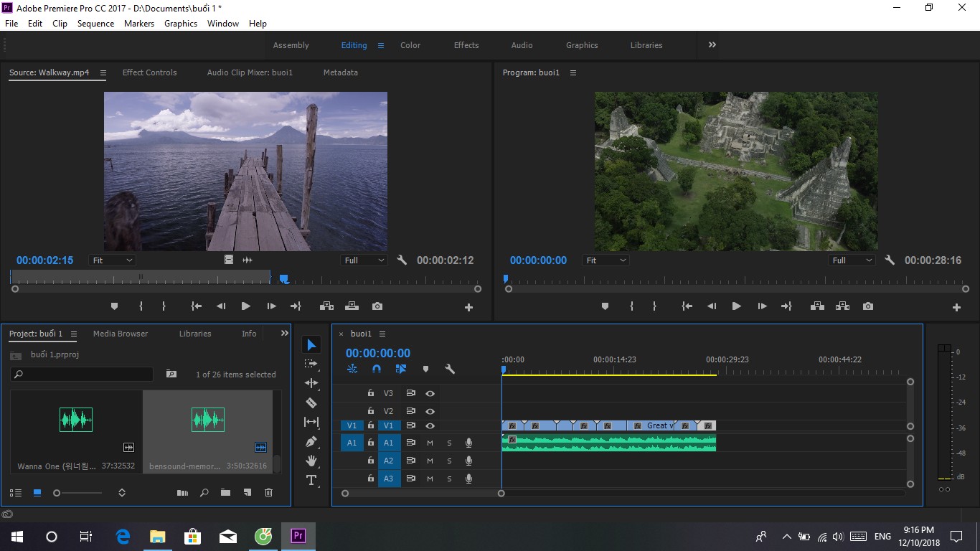
Task: Activate the Pen tool
Action: pyautogui.click(x=311, y=441)
